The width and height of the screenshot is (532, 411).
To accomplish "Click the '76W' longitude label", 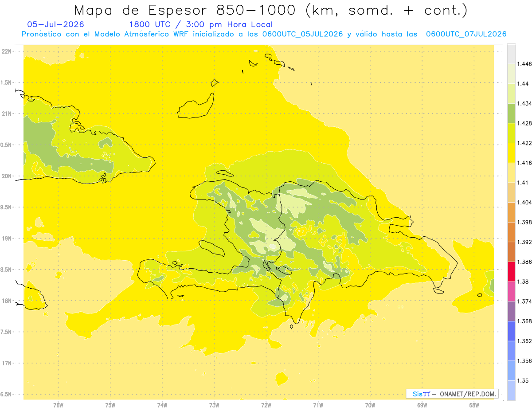I will point(58,405).
